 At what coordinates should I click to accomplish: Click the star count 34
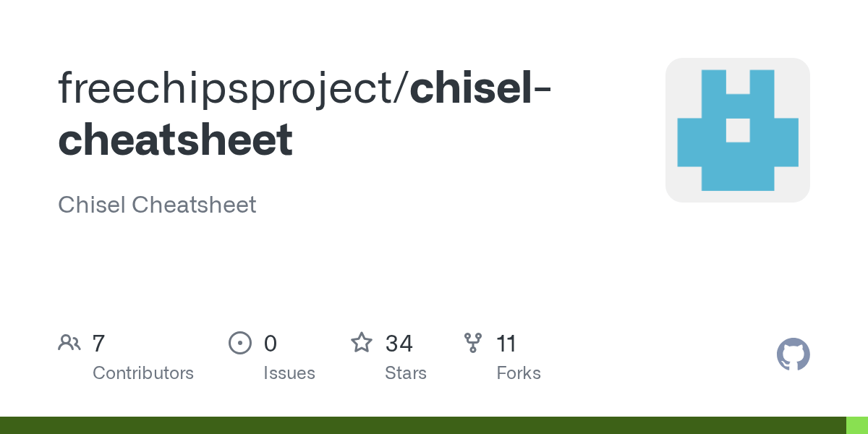coord(399,343)
